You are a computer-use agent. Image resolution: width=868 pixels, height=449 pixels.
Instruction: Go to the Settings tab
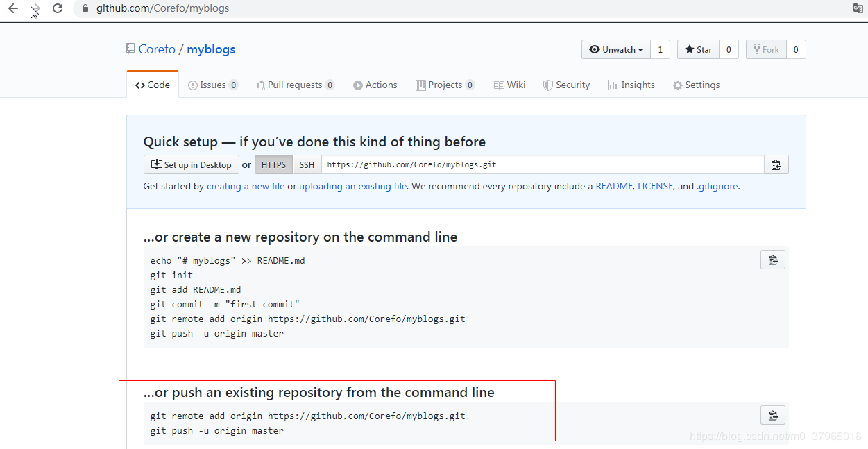click(x=696, y=85)
